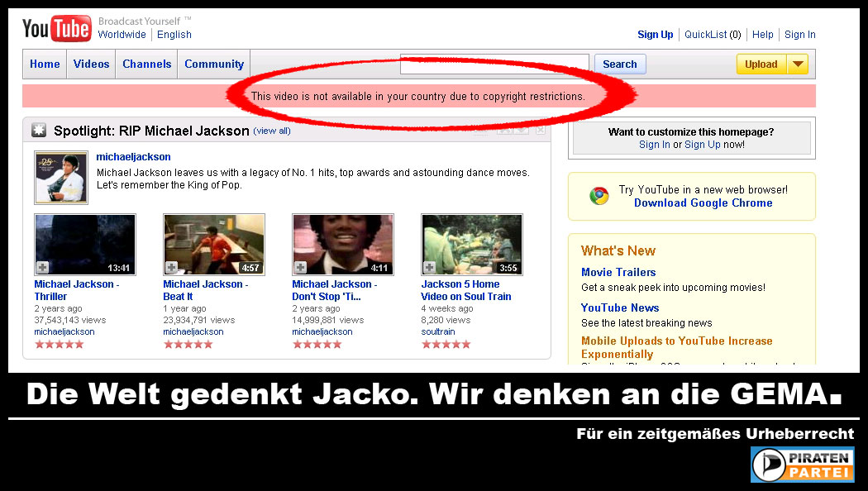Image resolution: width=868 pixels, height=491 pixels.
Task: Click the Sign In link in header
Action: [799, 35]
